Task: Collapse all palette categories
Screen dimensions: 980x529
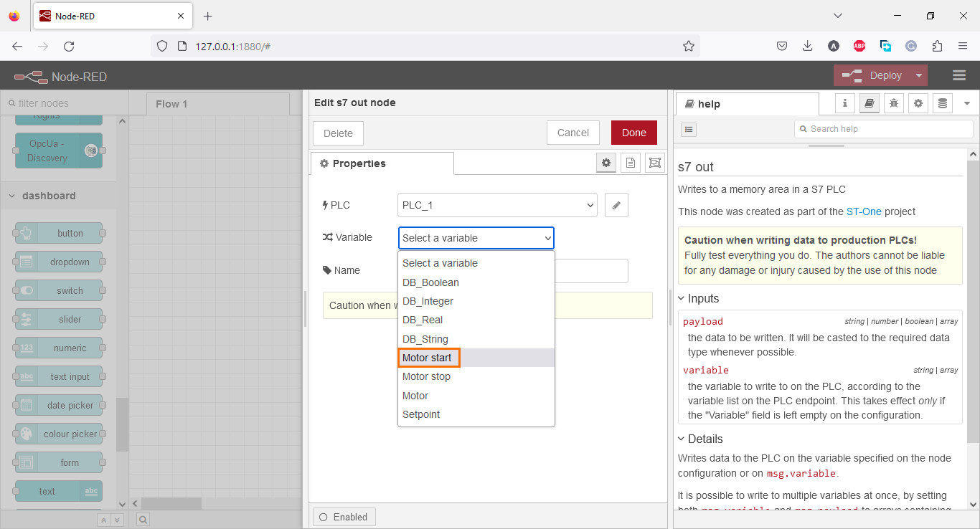Action: (103, 520)
